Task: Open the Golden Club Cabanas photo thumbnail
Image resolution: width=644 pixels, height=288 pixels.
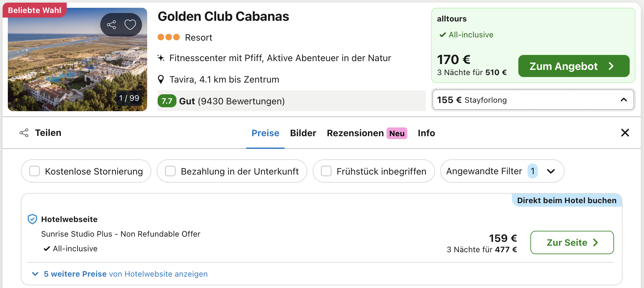Action: pos(77,59)
